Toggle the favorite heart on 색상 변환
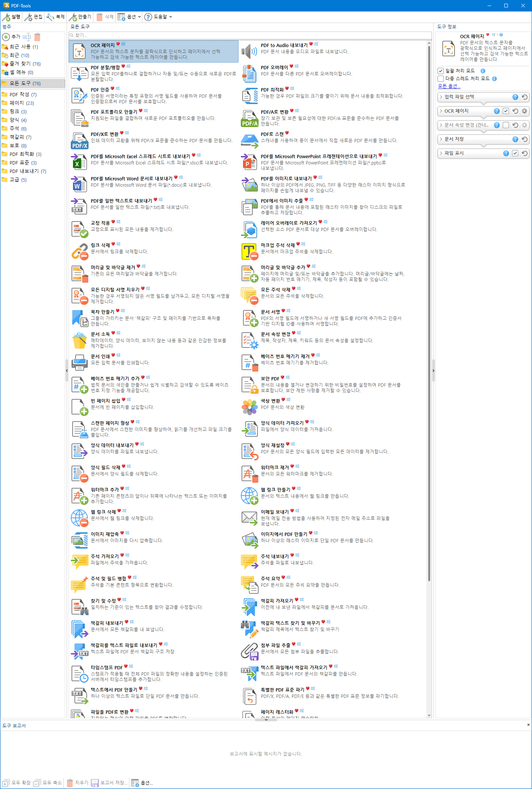The image size is (532, 789). click(283, 400)
